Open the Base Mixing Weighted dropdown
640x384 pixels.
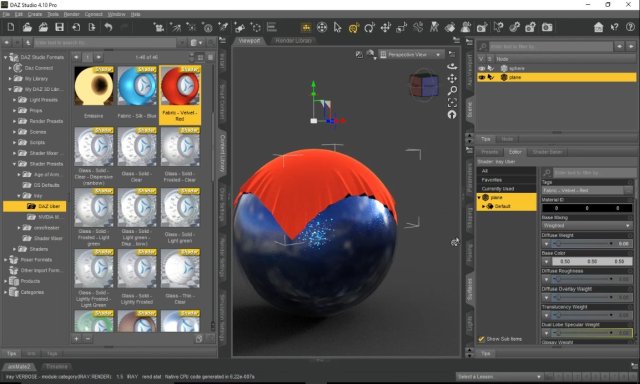(x=587, y=225)
